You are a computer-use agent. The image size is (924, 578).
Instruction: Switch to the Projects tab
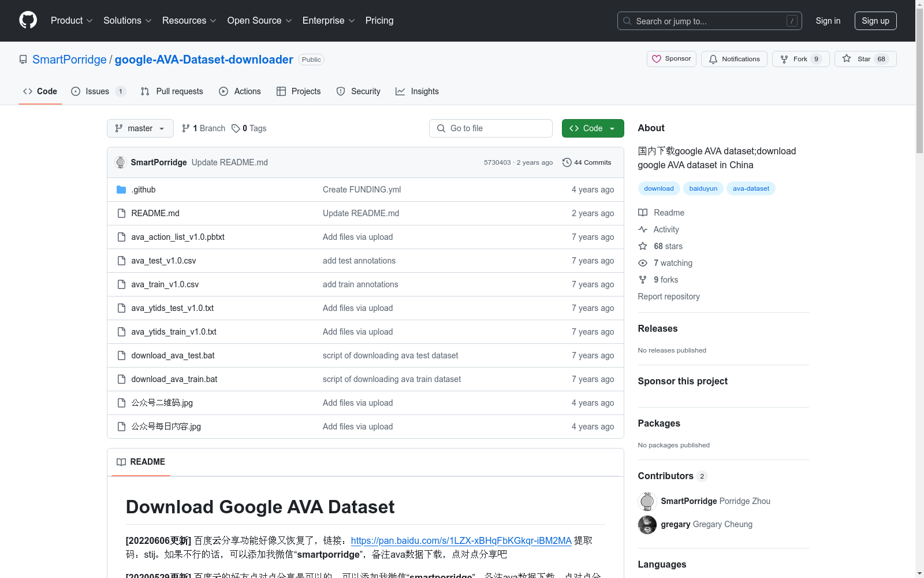pyautogui.click(x=299, y=91)
